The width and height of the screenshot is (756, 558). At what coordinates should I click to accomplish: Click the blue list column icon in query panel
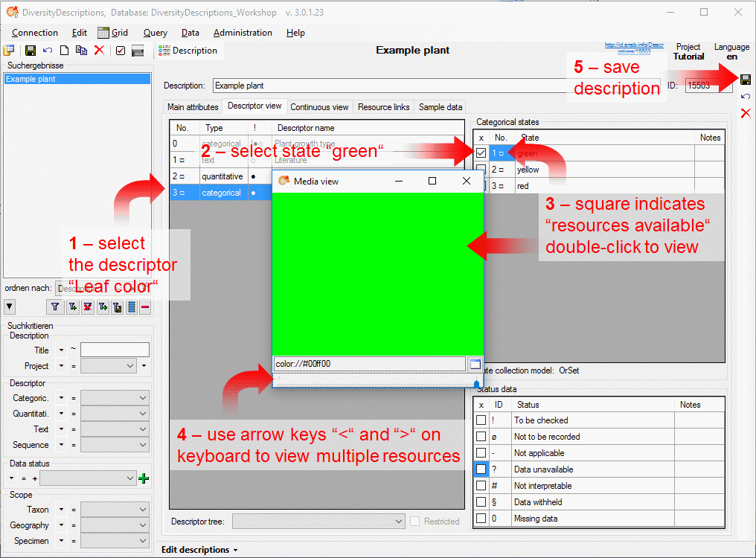(x=132, y=307)
